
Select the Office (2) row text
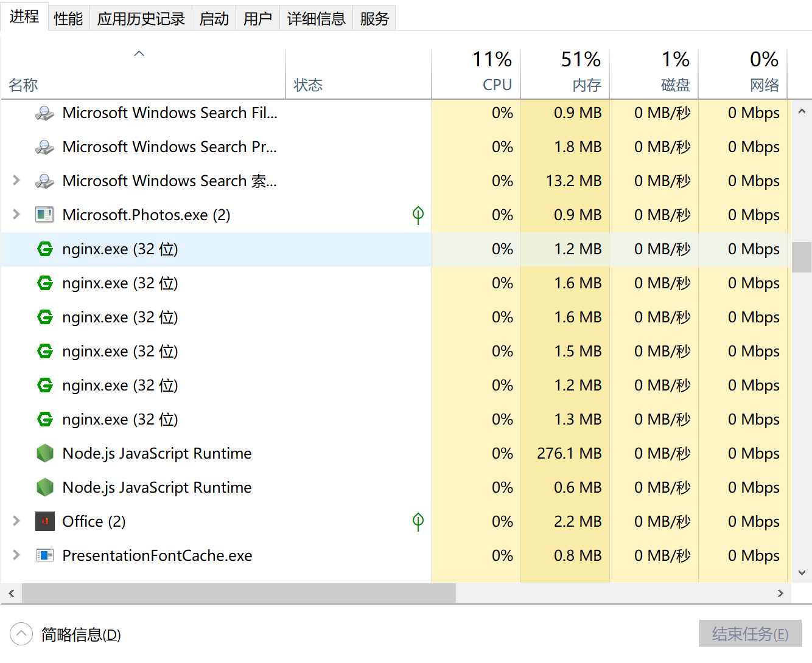pos(94,522)
